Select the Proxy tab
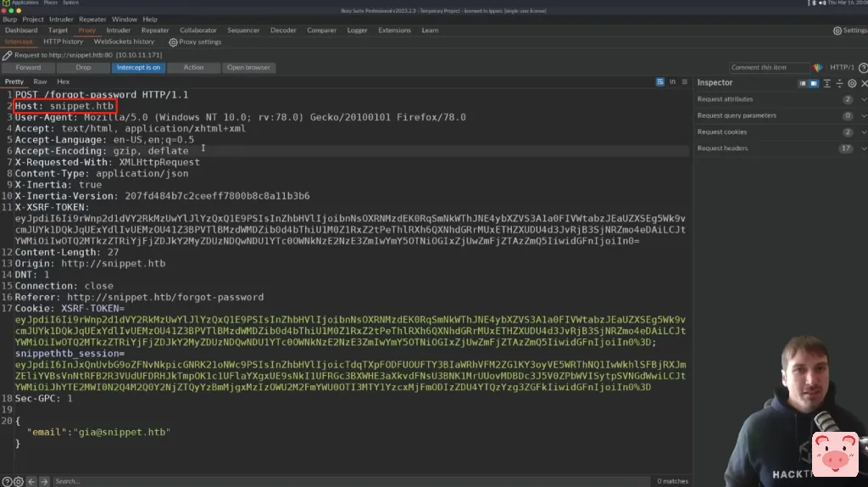The height and width of the screenshot is (487, 868). tap(87, 31)
